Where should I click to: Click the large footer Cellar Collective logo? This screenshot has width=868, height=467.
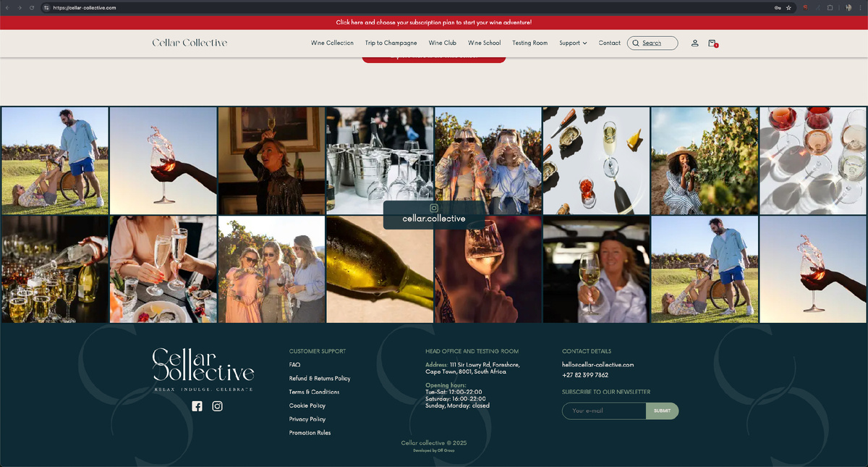[203, 370]
